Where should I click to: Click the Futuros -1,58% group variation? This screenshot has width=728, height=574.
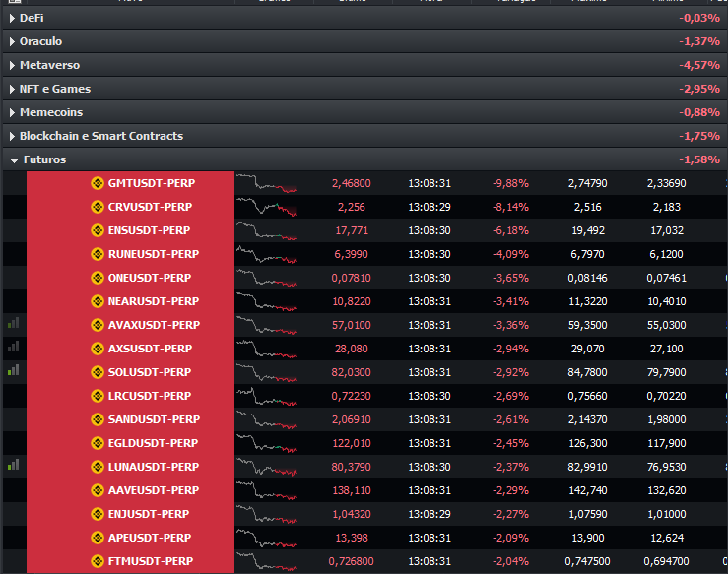[699, 160]
